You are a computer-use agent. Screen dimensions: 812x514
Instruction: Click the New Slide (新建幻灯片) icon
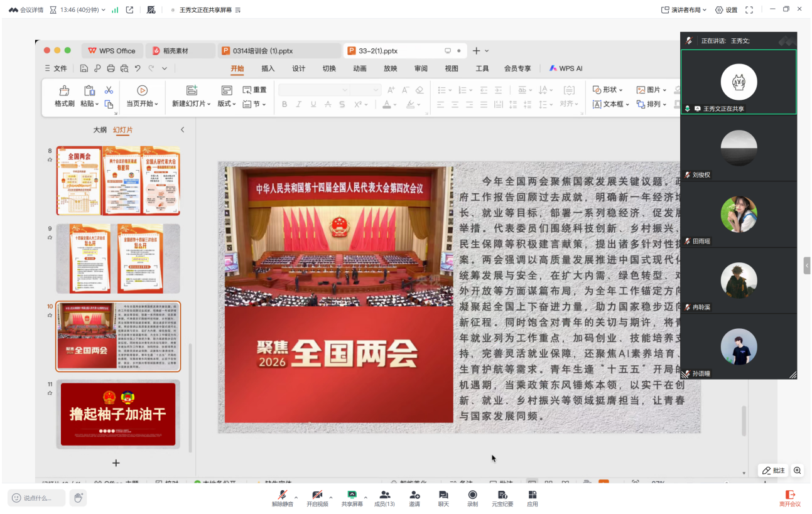[192, 91]
